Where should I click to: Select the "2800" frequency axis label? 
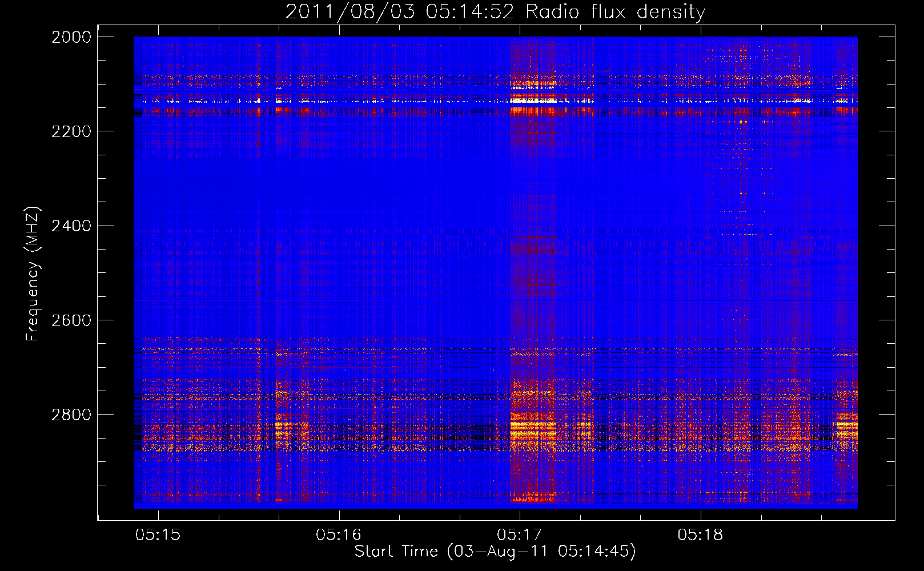(71, 415)
